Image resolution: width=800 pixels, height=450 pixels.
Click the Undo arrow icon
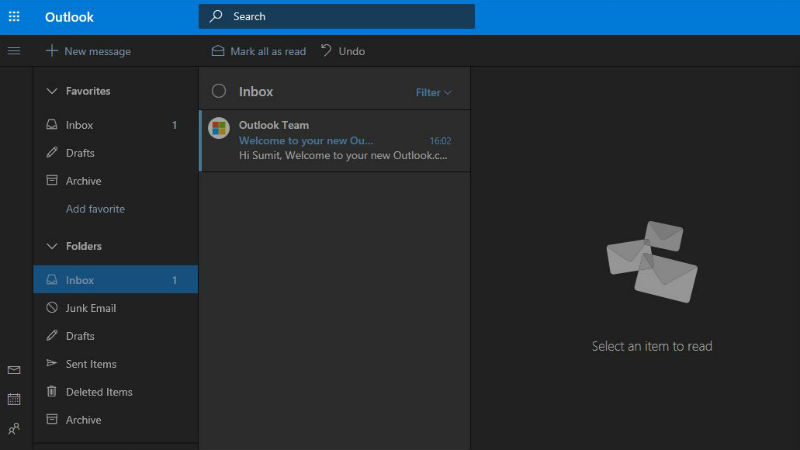pyautogui.click(x=327, y=50)
